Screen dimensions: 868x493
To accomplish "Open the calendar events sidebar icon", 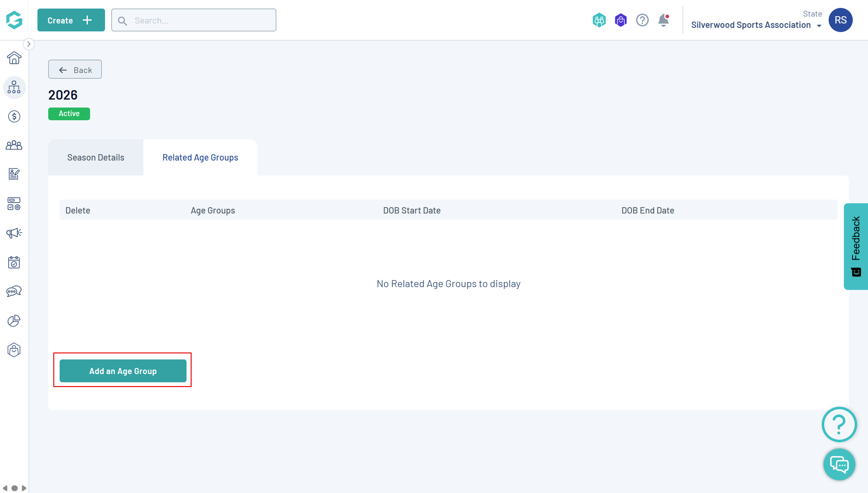I will 14,262.
